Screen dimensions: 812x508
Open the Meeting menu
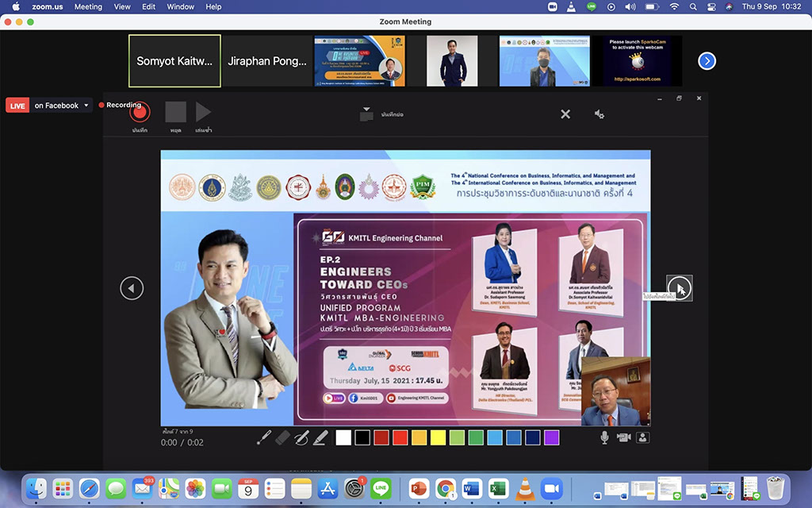(88, 6)
